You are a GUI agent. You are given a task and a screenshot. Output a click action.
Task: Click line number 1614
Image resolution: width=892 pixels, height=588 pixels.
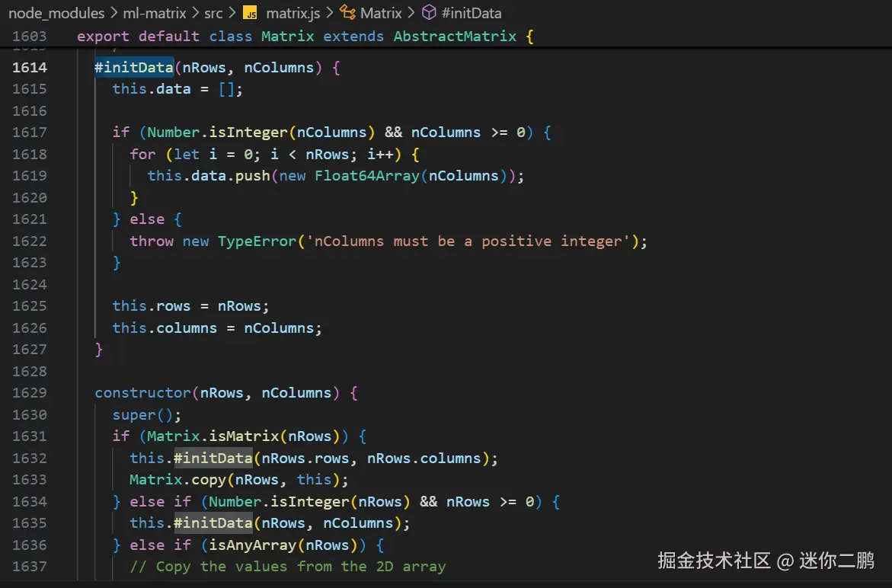[30, 67]
